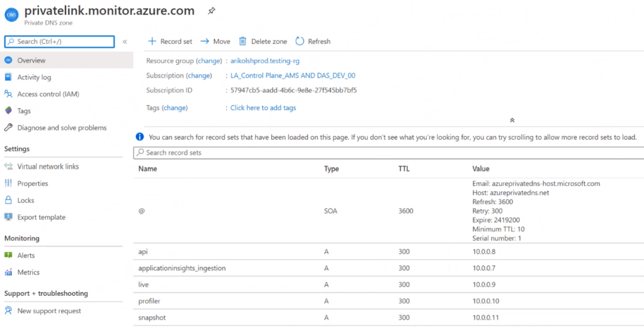The height and width of the screenshot is (335, 644).
Task: Click the Tags icon in sidebar
Action: [8, 111]
